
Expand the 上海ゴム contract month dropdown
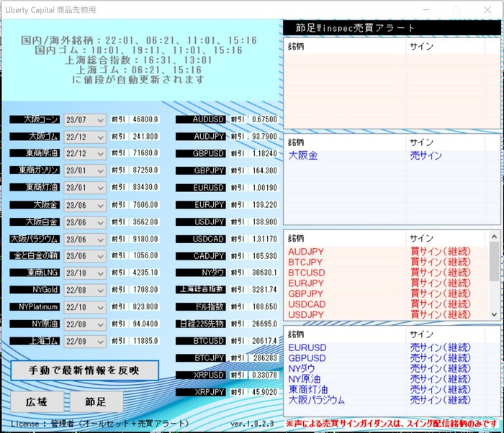(x=85, y=342)
